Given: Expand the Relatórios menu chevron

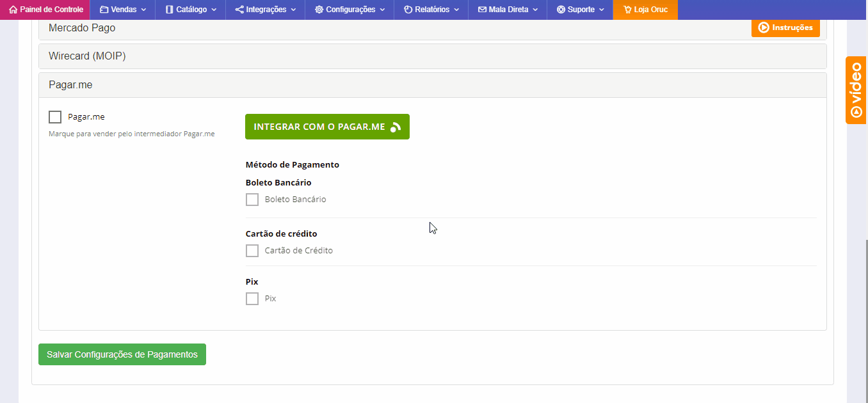Looking at the screenshot, I should click(x=456, y=10).
